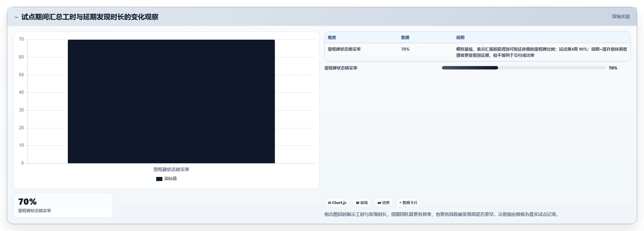The width and height of the screenshot is (644, 231).
Task: Click the stat card caption 里程碑状态核实率
Action: [x=35, y=211]
